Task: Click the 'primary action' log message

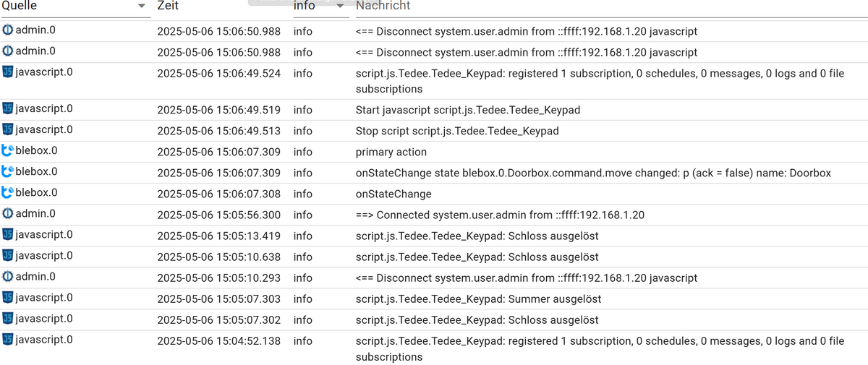Action: pyautogui.click(x=391, y=152)
